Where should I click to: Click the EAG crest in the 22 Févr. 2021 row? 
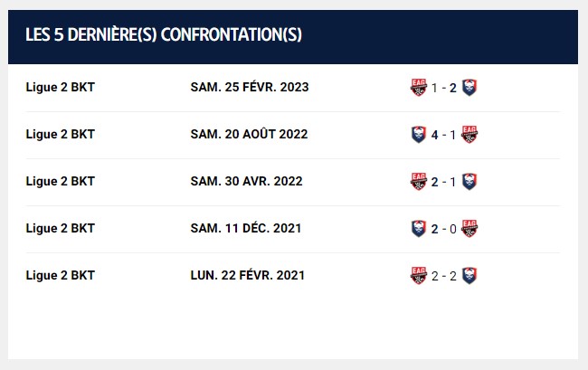[x=419, y=276]
